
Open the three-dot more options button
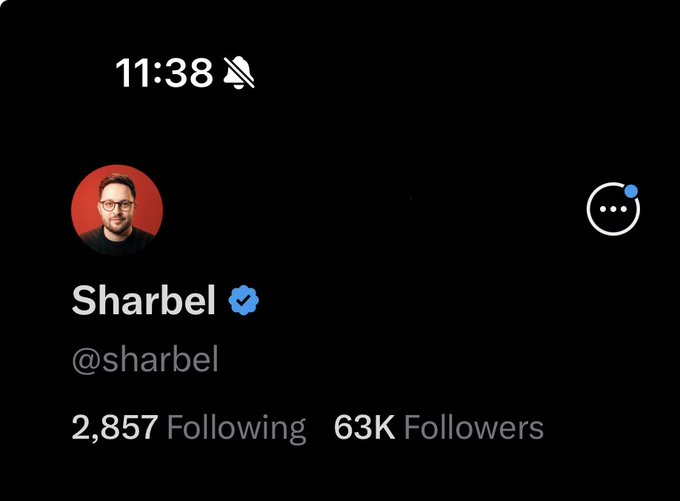[613, 209]
